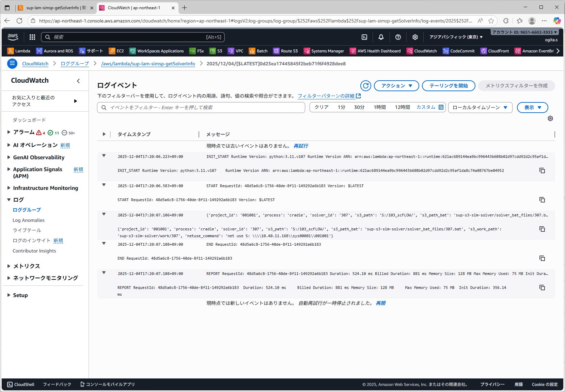This screenshot has height=392, width=565.
Task: Open the AWS services grid menu
Action: 32,37
